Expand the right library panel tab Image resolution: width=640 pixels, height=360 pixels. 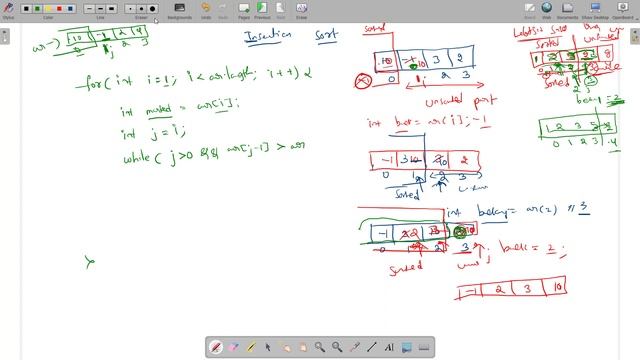point(635,37)
